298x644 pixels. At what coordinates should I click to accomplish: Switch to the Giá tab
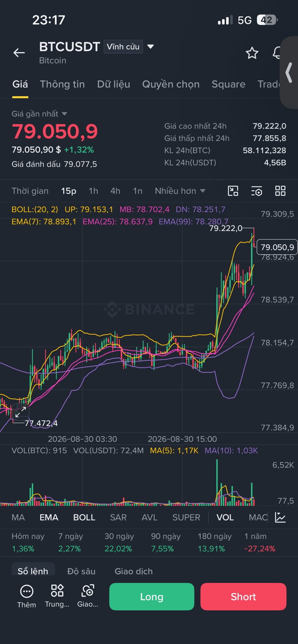pyautogui.click(x=20, y=84)
